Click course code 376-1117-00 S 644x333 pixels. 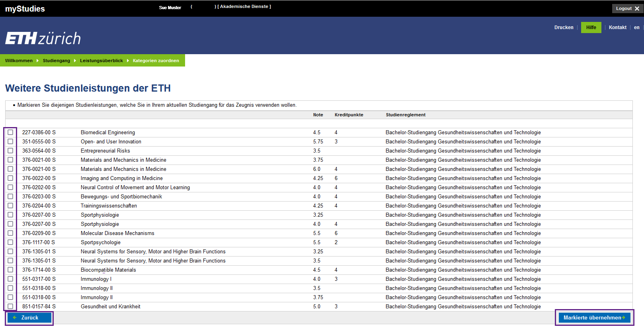pyautogui.click(x=39, y=242)
